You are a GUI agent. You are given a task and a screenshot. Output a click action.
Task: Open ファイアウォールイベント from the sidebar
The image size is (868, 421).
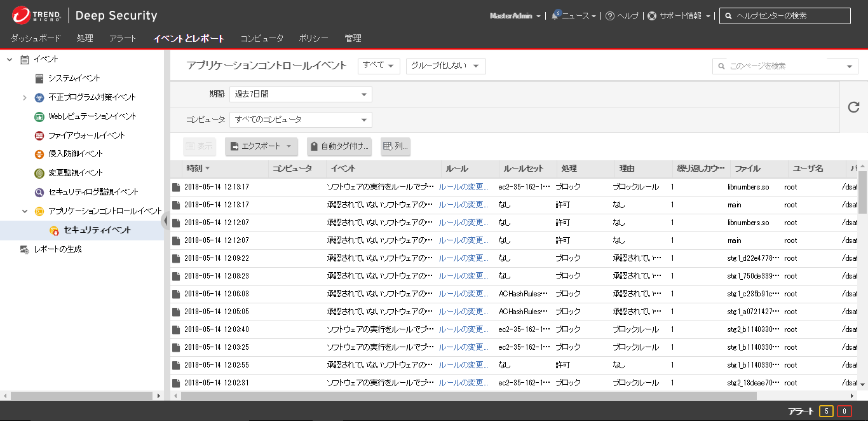click(86, 135)
